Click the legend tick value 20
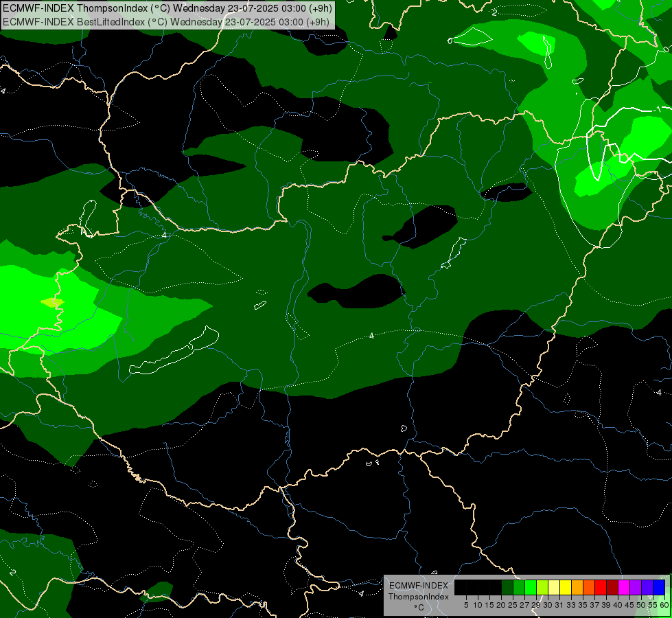This screenshot has height=618, width=672. pyautogui.click(x=501, y=605)
